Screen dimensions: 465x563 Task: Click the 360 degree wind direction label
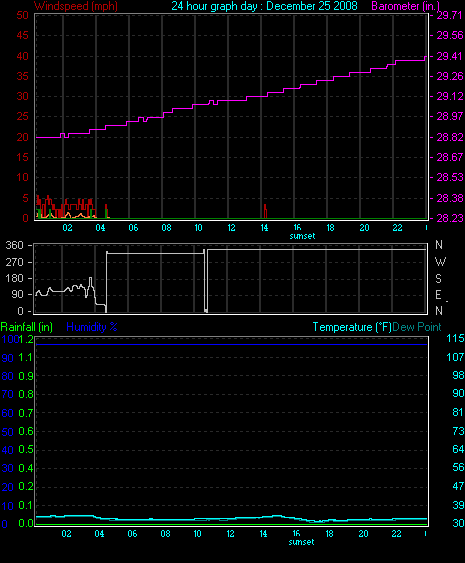pos(14,245)
